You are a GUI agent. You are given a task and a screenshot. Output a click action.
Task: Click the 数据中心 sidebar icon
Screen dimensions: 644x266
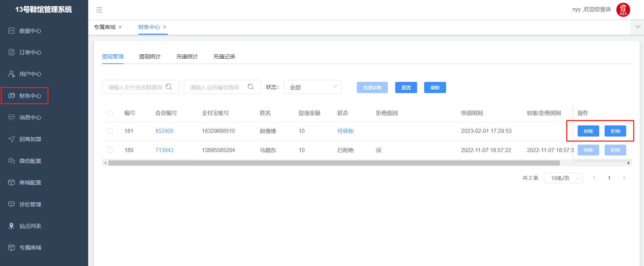(x=11, y=31)
